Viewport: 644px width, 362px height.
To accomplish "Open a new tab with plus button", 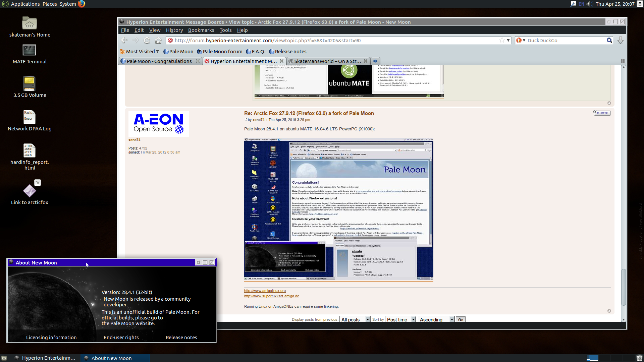I will [375, 61].
